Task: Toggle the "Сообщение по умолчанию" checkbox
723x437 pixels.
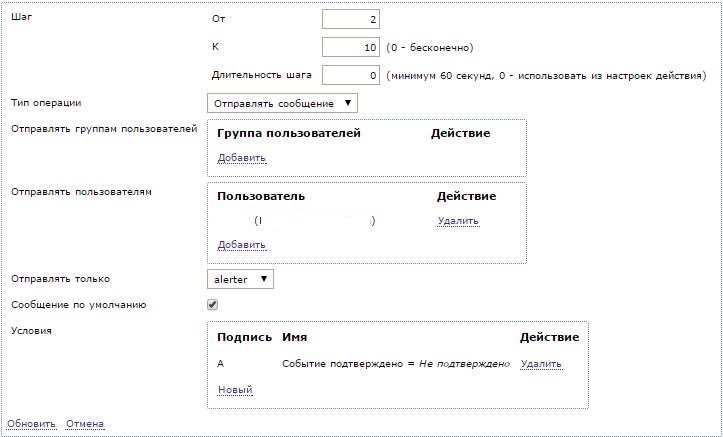Action: (x=212, y=305)
